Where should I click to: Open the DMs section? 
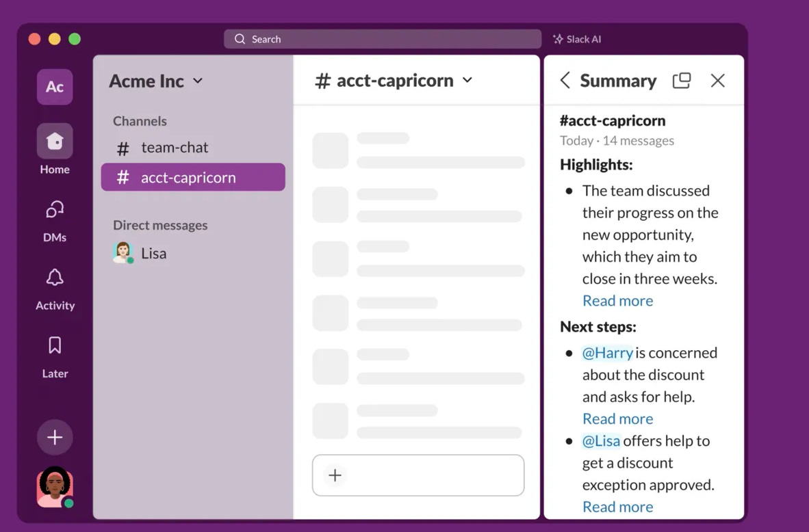pos(55,221)
